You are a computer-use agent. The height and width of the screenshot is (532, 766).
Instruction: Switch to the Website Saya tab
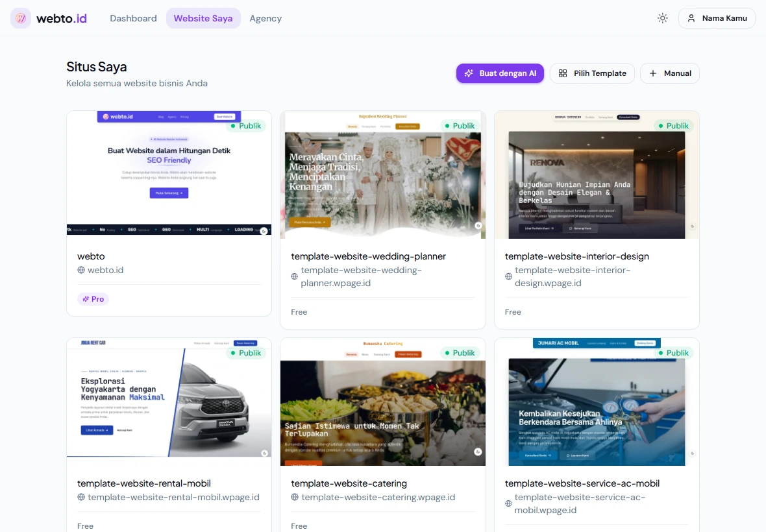[x=203, y=18]
